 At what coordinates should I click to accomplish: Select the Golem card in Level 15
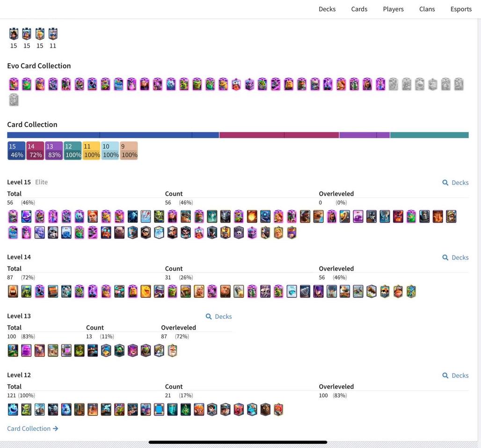[x=119, y=233]
